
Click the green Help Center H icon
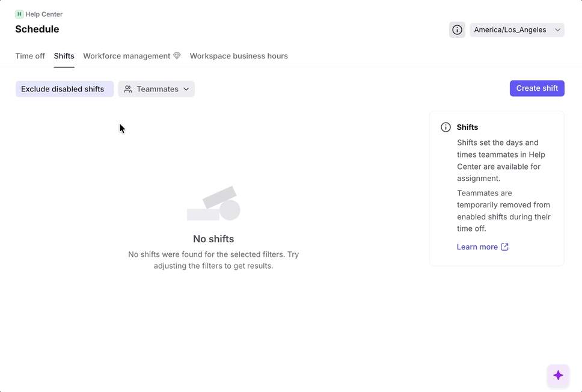(19, 14)
